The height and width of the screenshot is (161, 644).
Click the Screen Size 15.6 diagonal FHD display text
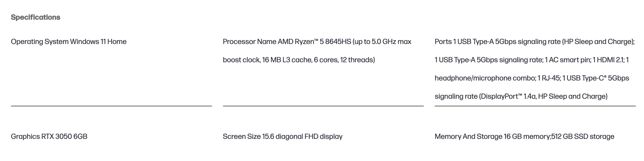click(x=283, y=136)
